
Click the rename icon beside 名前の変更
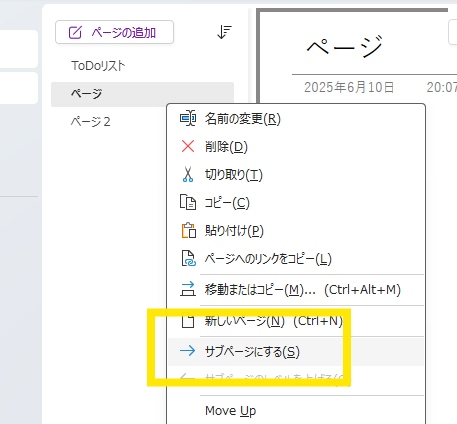tap(188, 118)
